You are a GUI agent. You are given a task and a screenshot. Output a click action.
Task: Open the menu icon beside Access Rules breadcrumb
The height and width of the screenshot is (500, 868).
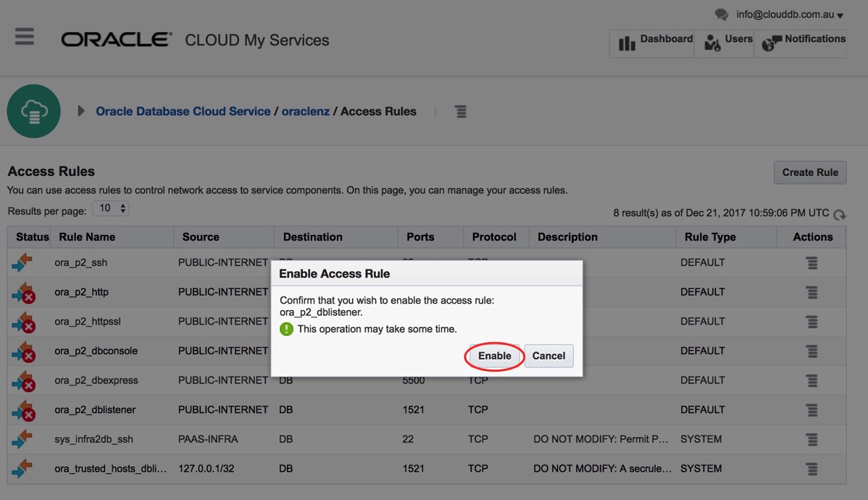[x=461, y=112]
